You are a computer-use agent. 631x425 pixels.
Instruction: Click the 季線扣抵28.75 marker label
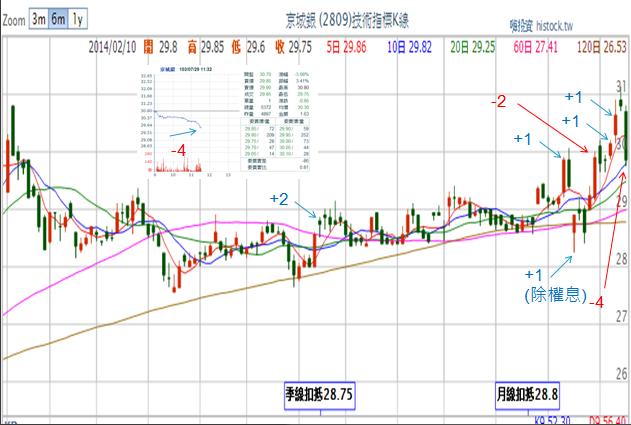[320, 393]
